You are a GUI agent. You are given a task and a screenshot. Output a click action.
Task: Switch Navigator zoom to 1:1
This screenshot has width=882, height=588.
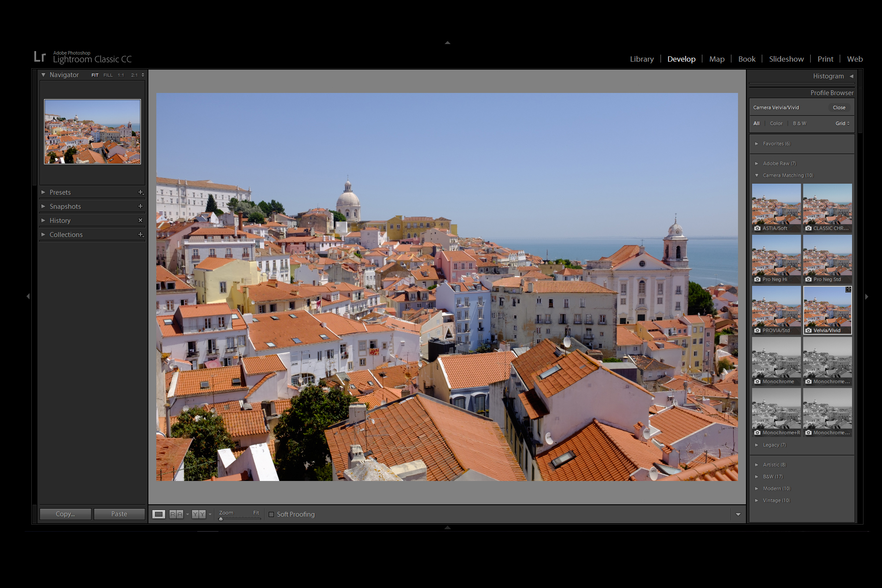coord(122,75)
